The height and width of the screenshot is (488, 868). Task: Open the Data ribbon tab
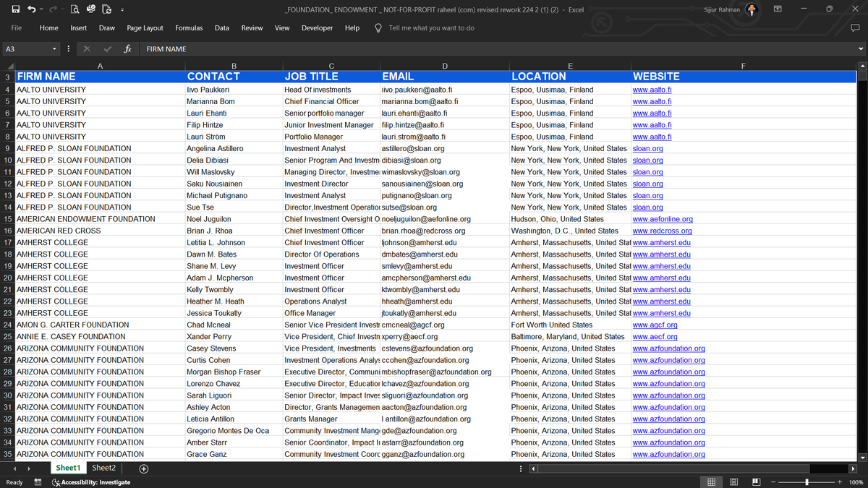222,28
